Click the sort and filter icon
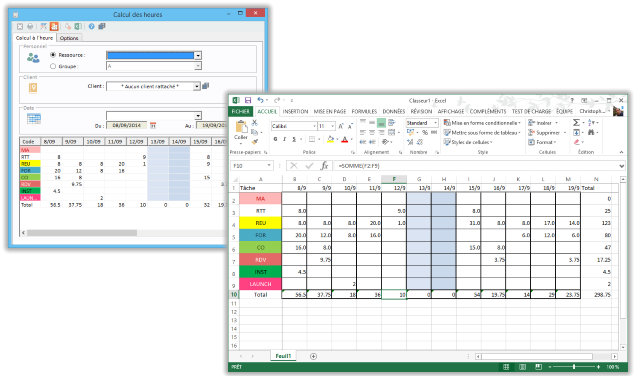 tap(591, 122)
